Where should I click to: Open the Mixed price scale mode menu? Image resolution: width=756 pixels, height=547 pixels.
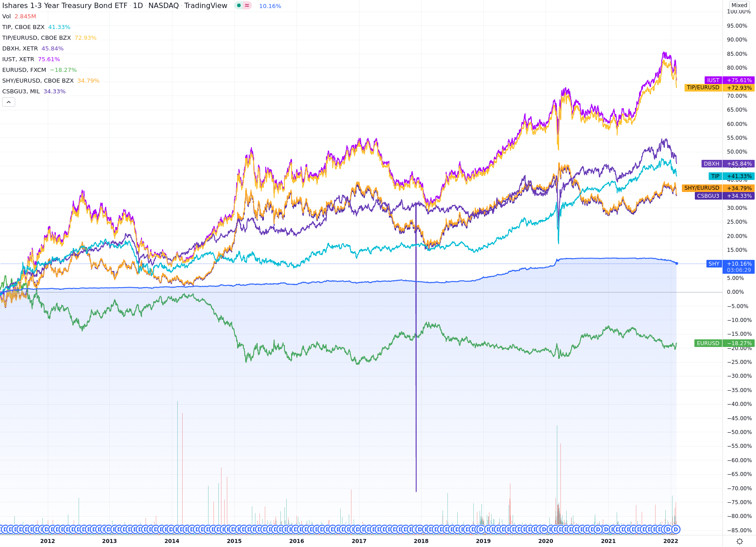[x=739, y=5]
